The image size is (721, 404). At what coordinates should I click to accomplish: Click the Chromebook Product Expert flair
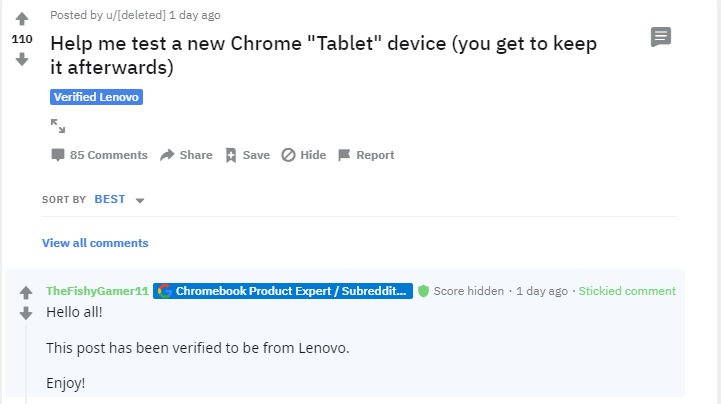[283, 291]
